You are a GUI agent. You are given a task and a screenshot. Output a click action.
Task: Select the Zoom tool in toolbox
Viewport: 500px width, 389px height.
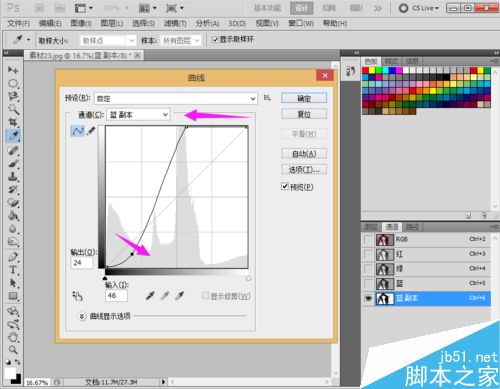13,350
